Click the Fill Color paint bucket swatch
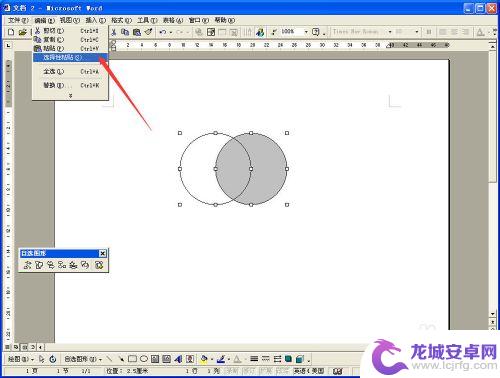The image size is (500, 378). 203,359
